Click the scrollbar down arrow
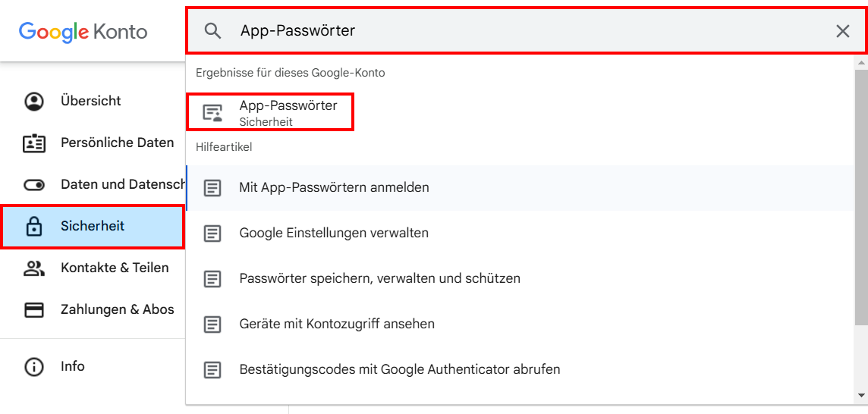Viewport: 868px width, 414px height. click(860, 395)
